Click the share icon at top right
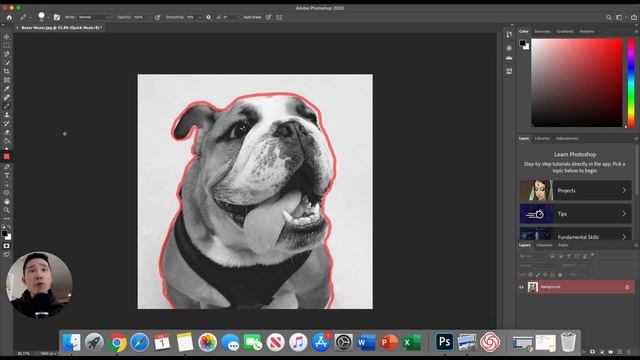 pyautogui.click(x=634, y=17)
